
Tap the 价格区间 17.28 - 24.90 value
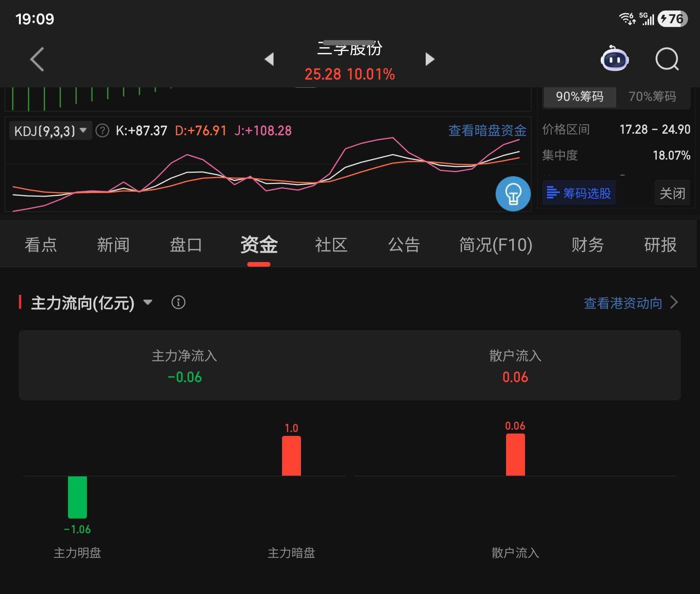click(655, 129)
